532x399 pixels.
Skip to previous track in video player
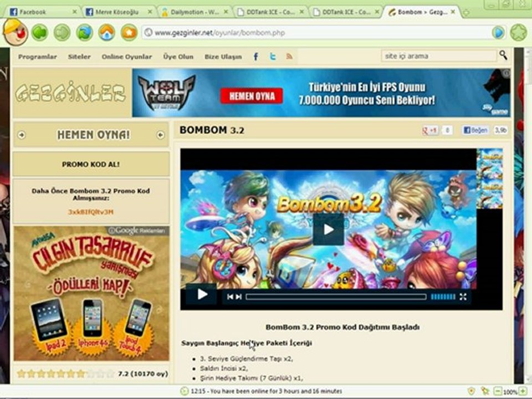pyautogui.click(x=230, y=297)
